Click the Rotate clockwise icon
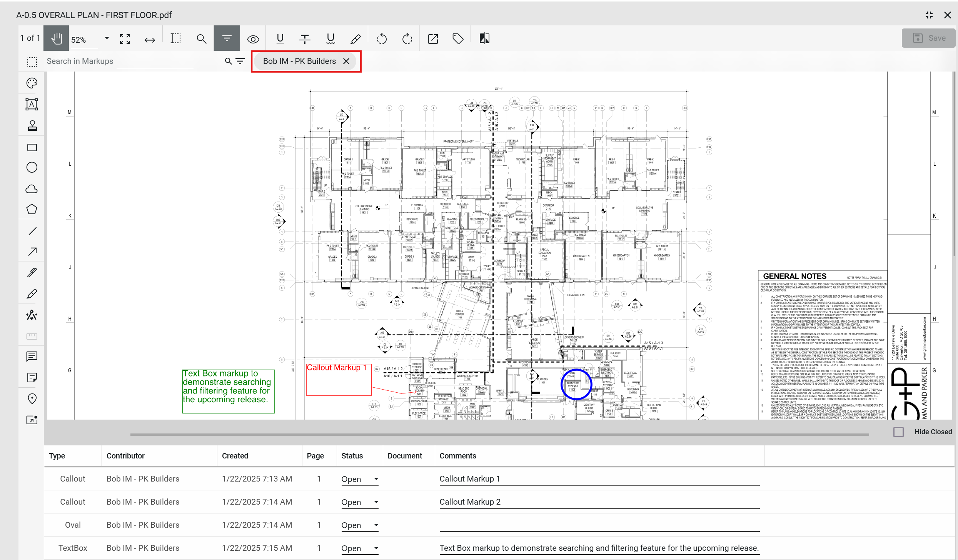The image size is (958, 560). [407, 38]
